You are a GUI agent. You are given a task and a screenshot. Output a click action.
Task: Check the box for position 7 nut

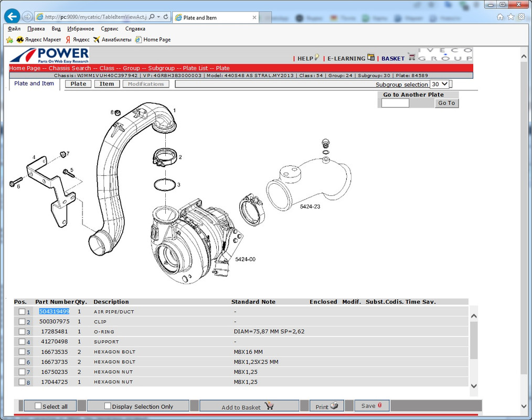point(22,372)
